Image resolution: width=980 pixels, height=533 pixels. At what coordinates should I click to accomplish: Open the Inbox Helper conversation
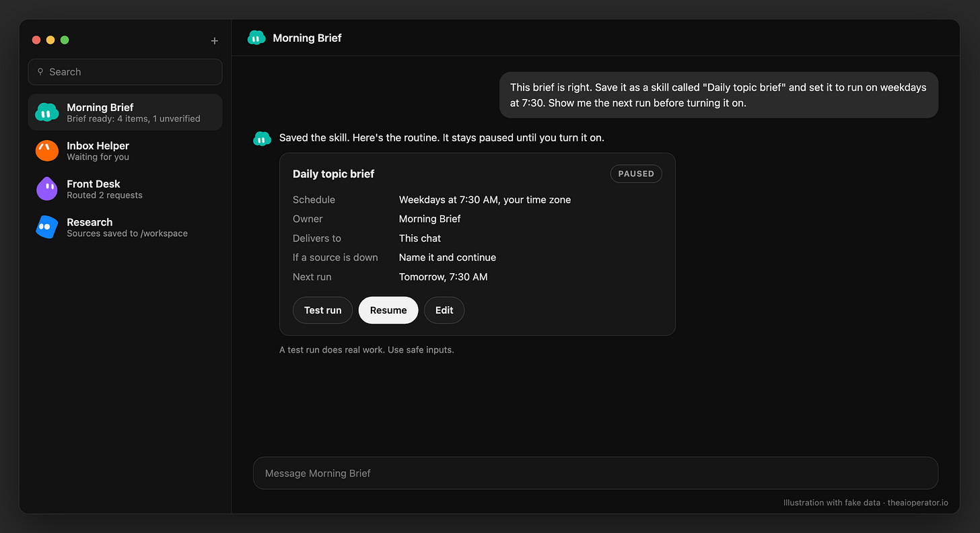tap(125, 151)
